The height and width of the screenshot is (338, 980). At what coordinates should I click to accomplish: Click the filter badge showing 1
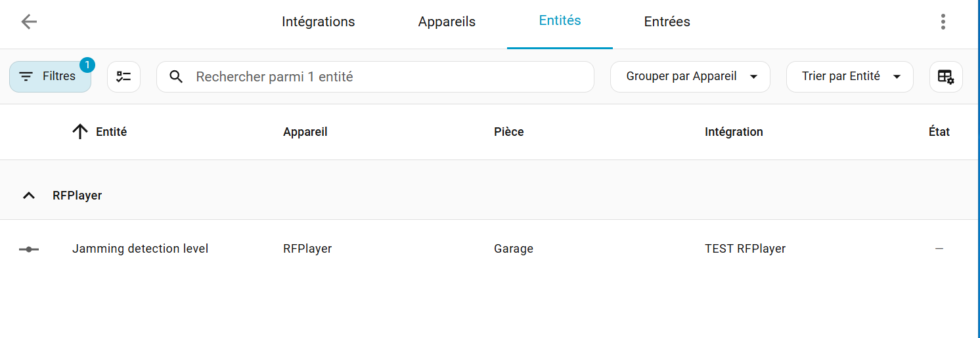coord(87,65)
